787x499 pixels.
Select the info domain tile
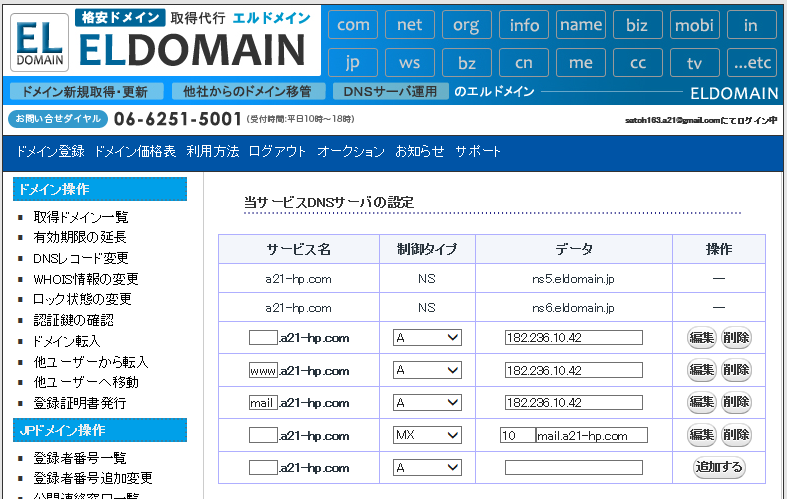click(x=523, y=25)
